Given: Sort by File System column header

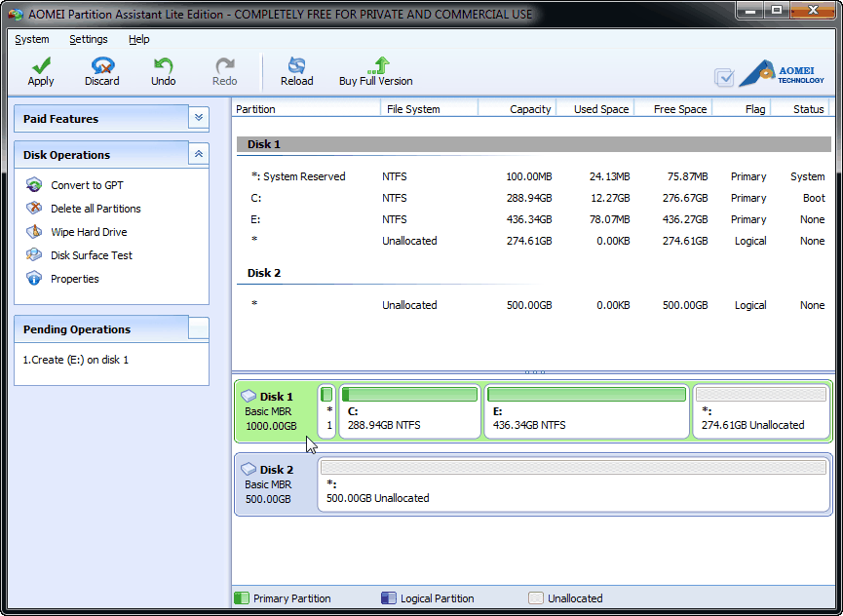Looking at the screenshot, I should (429, 108).
